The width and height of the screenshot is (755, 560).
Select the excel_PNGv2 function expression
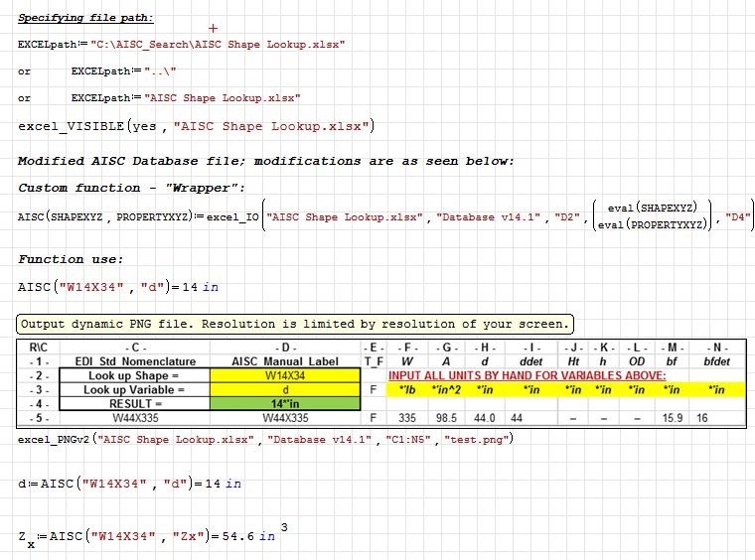tap(265, 439)
